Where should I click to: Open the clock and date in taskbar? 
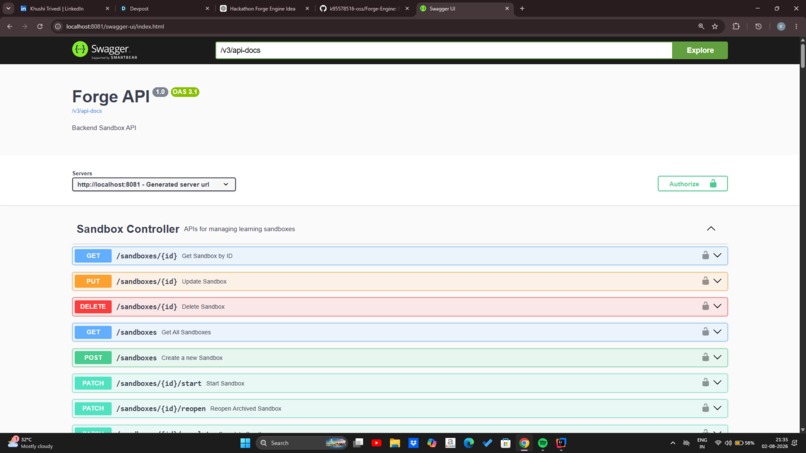click(x=775, y=443)
